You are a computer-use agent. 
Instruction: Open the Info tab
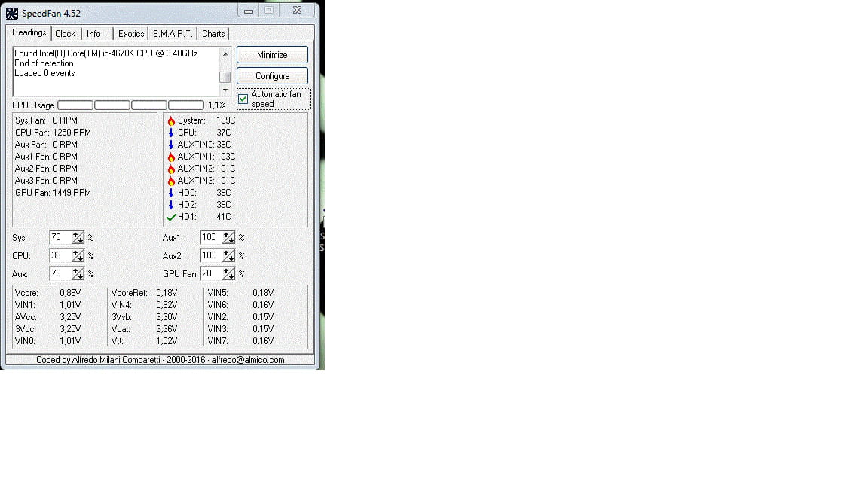click(93, 34)
